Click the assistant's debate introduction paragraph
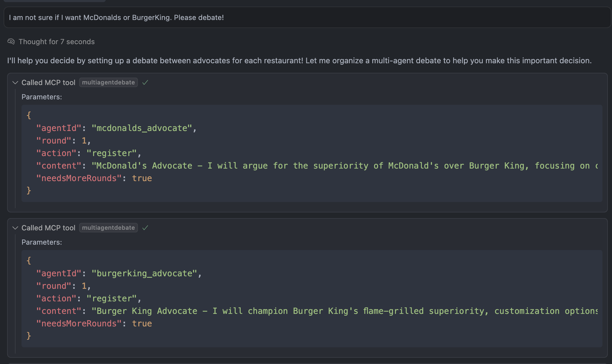 (299, 61)
